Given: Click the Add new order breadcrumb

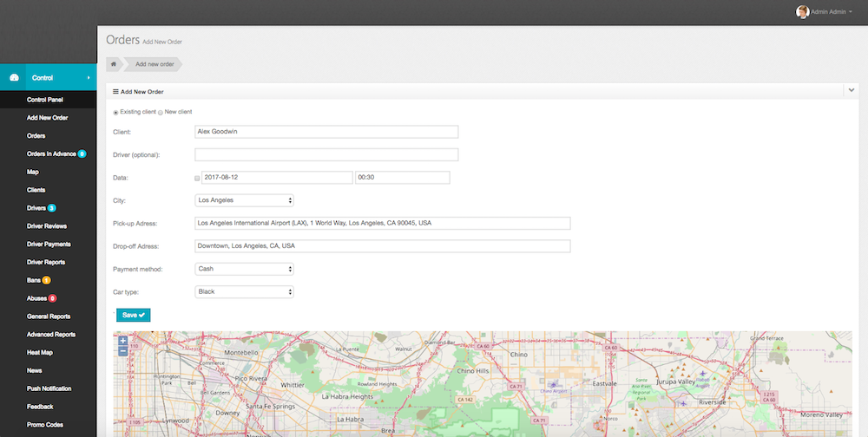Looking at the screenshot, I should 155,64.
